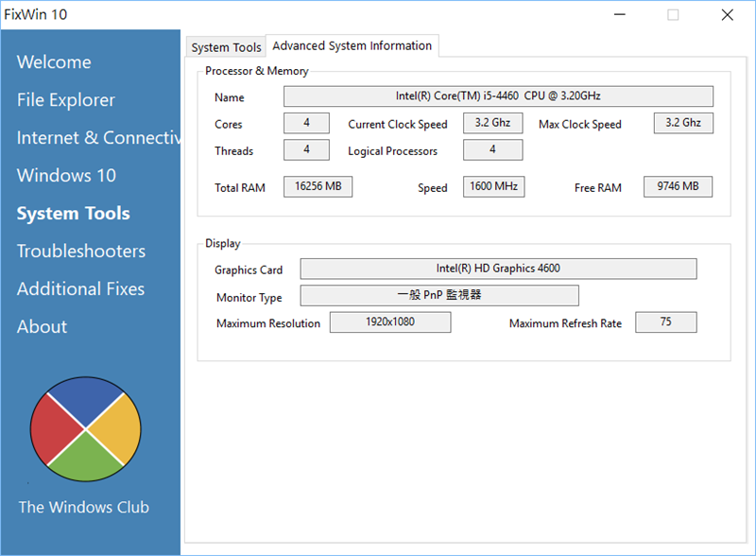Open the About page
This screenshot has width=756, height=556.
point(42,327)
